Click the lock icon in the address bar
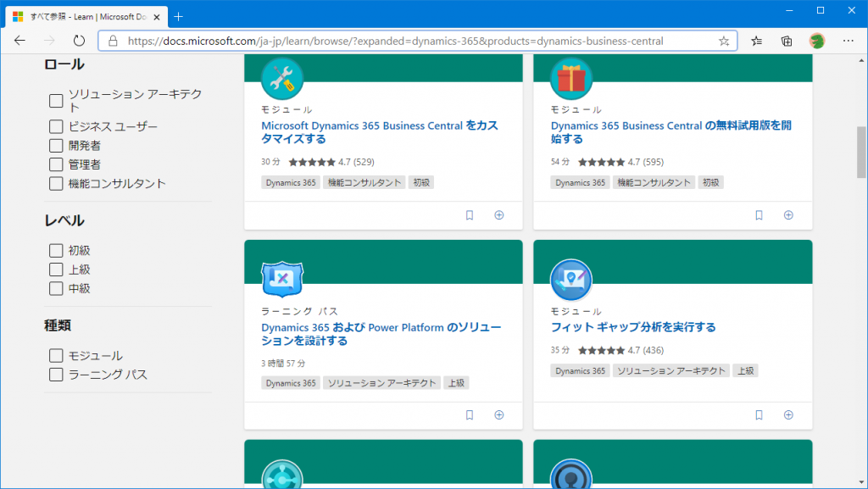The width and height of the screenshot is (868, 489). pyautogui.click(x=113, y=41)
